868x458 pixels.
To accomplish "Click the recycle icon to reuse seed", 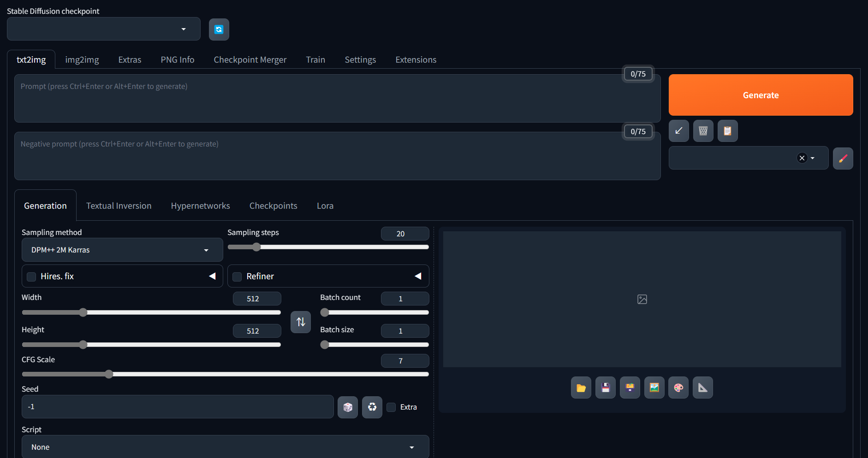I will [x=372, y=407].
